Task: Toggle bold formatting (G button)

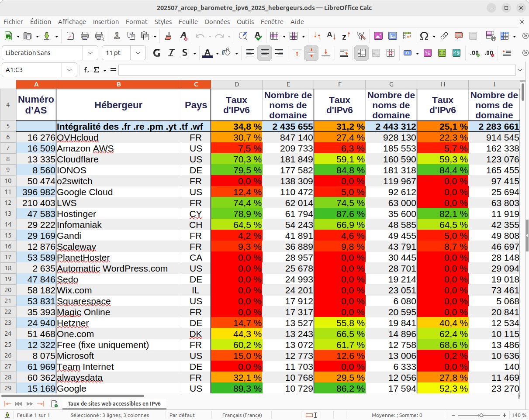Action: click(x=157, y=53)
